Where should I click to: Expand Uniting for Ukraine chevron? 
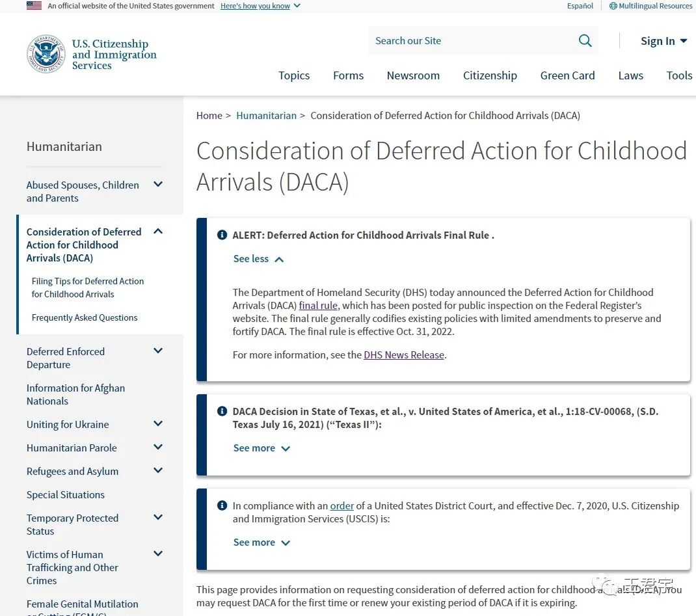[158, 423]
